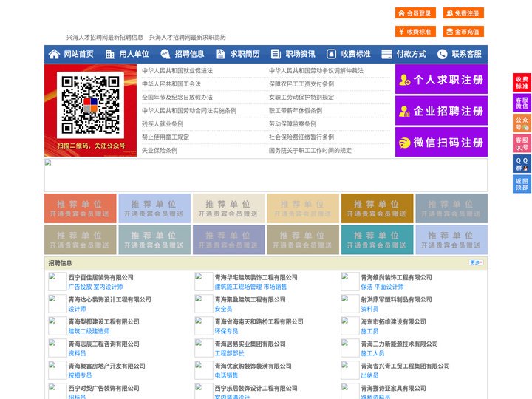Click the card icon beside 付款方式

386,54
